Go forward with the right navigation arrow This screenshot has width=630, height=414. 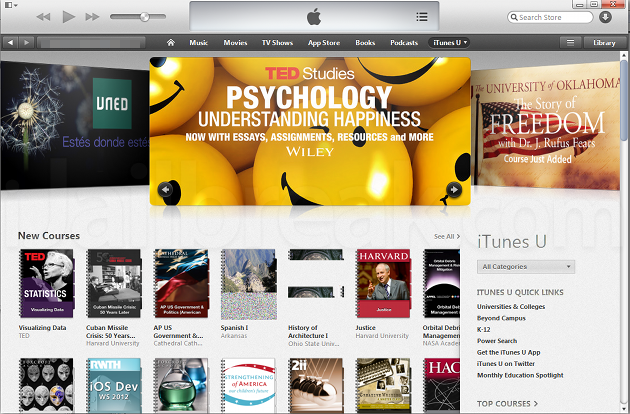click(26, 42)
